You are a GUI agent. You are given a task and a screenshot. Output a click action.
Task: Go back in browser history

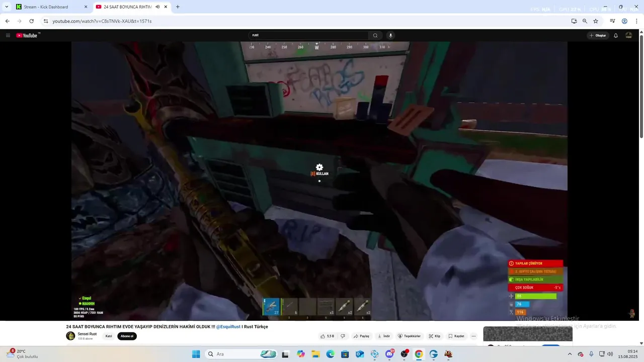click(7, 21)
